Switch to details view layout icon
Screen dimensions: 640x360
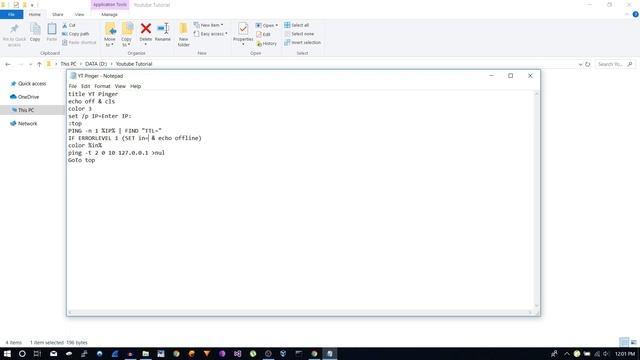pyautogui.click(x=624, y=342)
